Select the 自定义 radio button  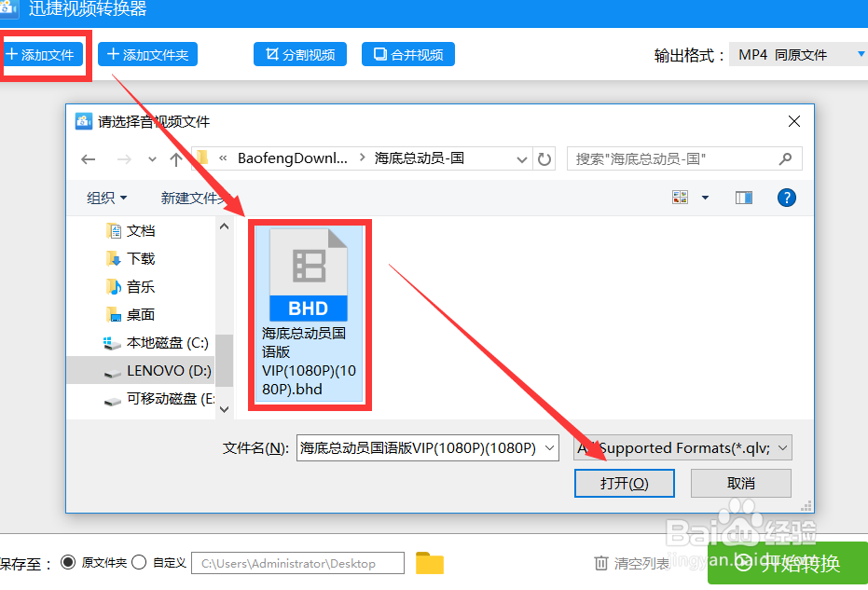(x=140, y=562)
